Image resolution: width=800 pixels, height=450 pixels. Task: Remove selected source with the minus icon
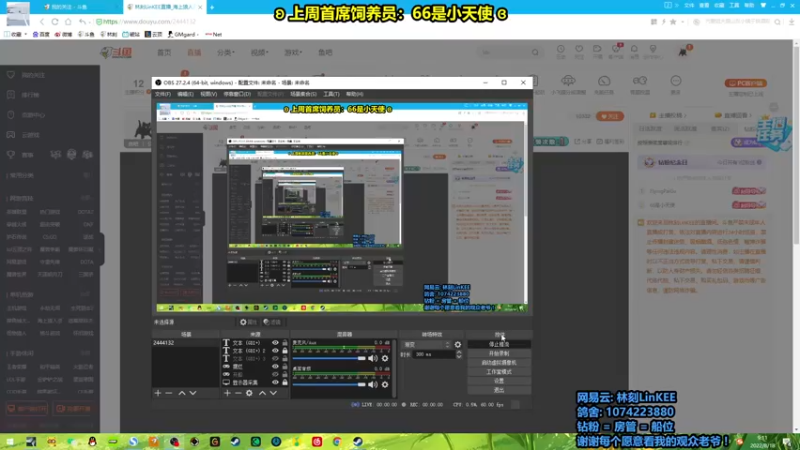coord(238,393)
